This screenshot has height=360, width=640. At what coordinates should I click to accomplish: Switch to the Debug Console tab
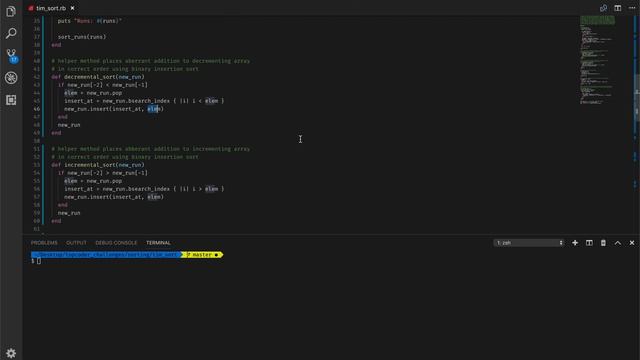point(116,243)
